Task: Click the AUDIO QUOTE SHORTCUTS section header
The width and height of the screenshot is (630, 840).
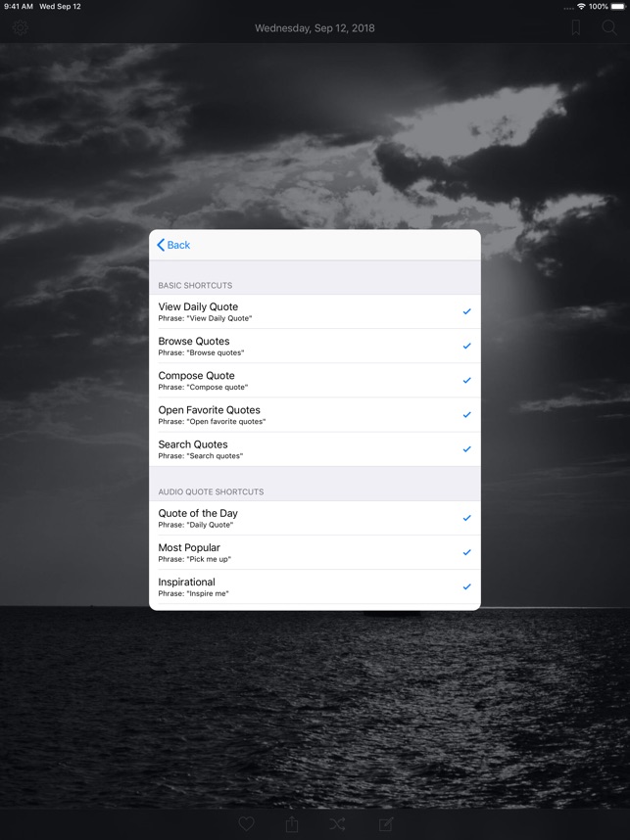Action: pos(211,491)
